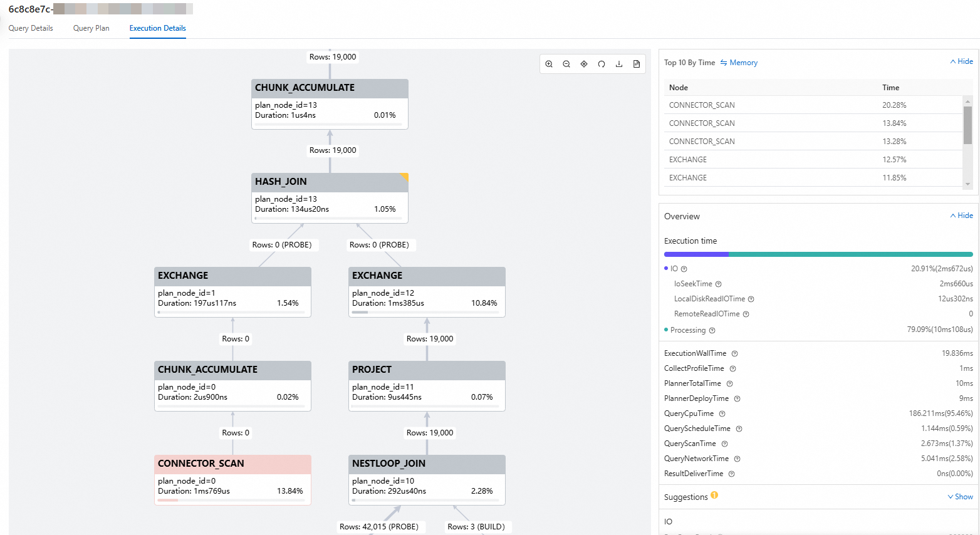Screen dimensions: 980x535
Task: Select the CONNECTOR_SCAN node in the plan graph
Action: click(x=232, y=479)
